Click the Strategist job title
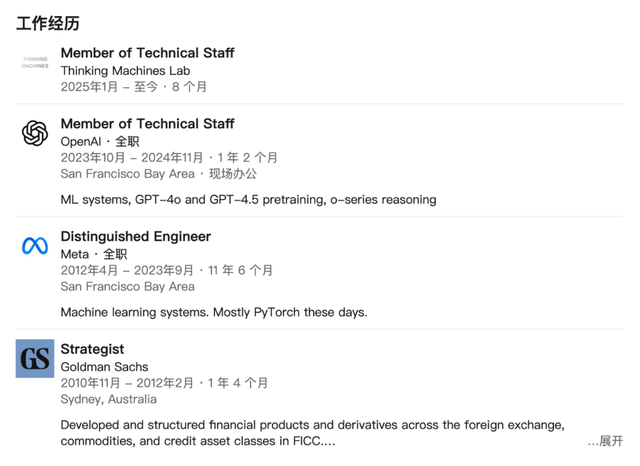Screen dimensions: 640x466 point(92,349)
